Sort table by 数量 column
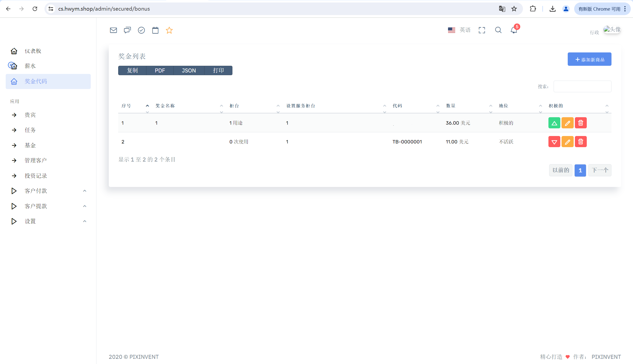 pyautogui.click(x=469, y=106)
